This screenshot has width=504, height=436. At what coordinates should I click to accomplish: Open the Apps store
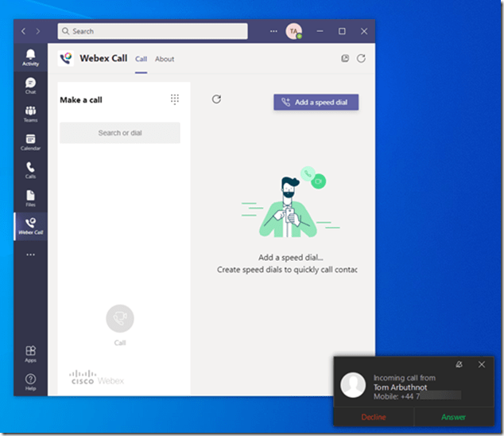30,353
